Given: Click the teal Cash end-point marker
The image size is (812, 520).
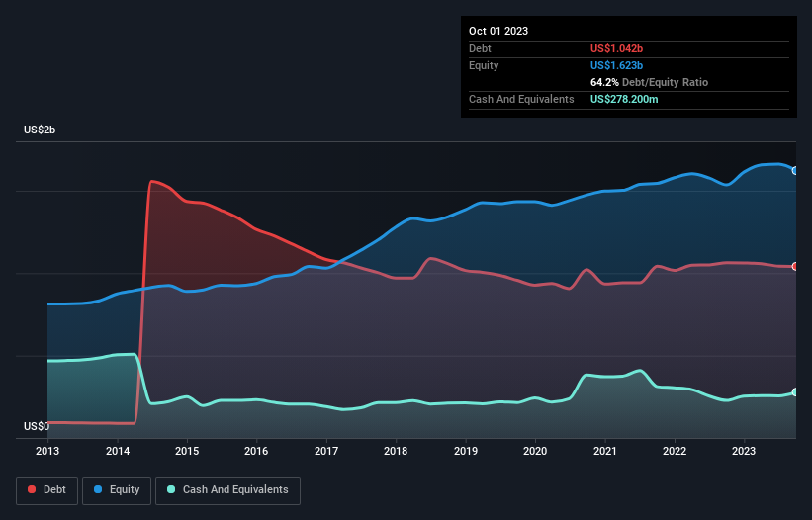Looking at the screenshot, I should 795,392.
